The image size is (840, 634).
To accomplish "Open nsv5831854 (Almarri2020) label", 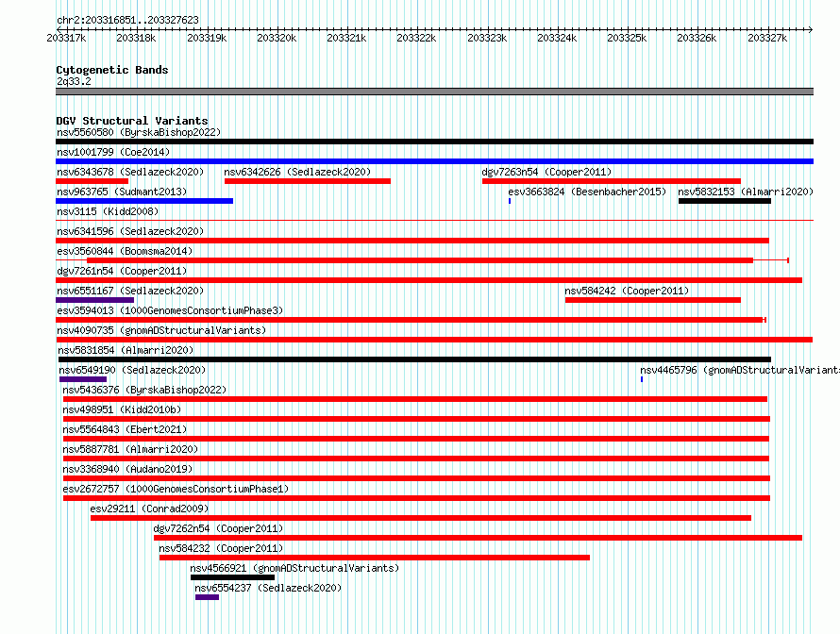I will pos(126,350).
